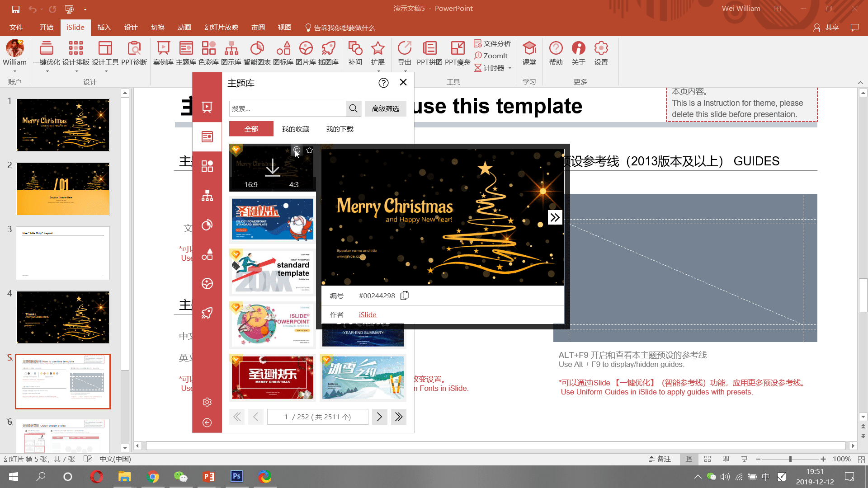
Task: Click the help question mark in 主题库
Action: click(383, 83)
